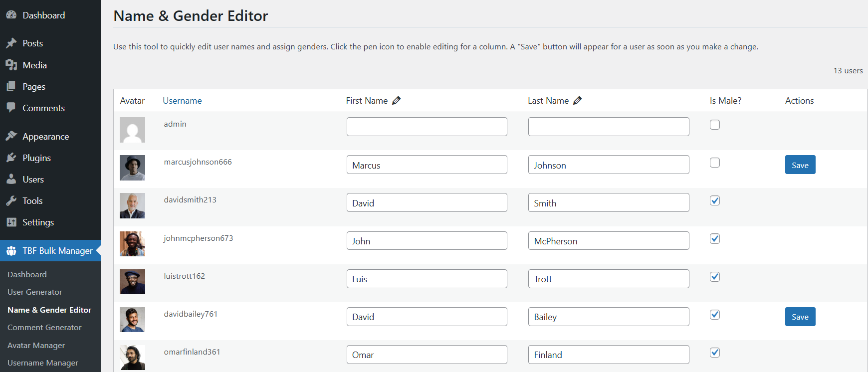Open Comment Generator in the sidebar
The width and height of the screenshot is (868, 372).
point(44,328)
